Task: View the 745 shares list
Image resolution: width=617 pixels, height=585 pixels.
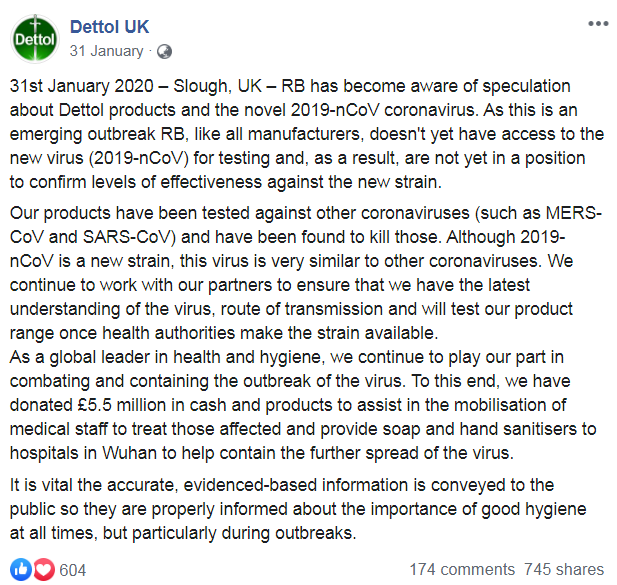Action: coord(564,570)
